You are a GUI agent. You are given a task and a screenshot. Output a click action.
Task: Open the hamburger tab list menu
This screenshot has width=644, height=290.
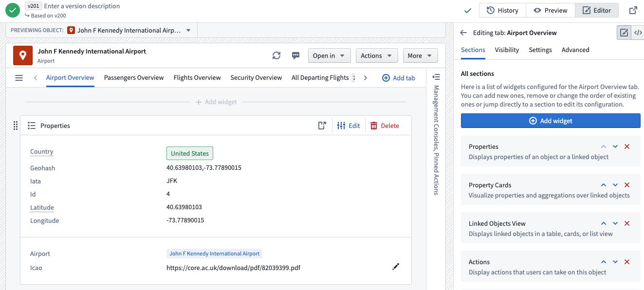[x=19, y=78]
